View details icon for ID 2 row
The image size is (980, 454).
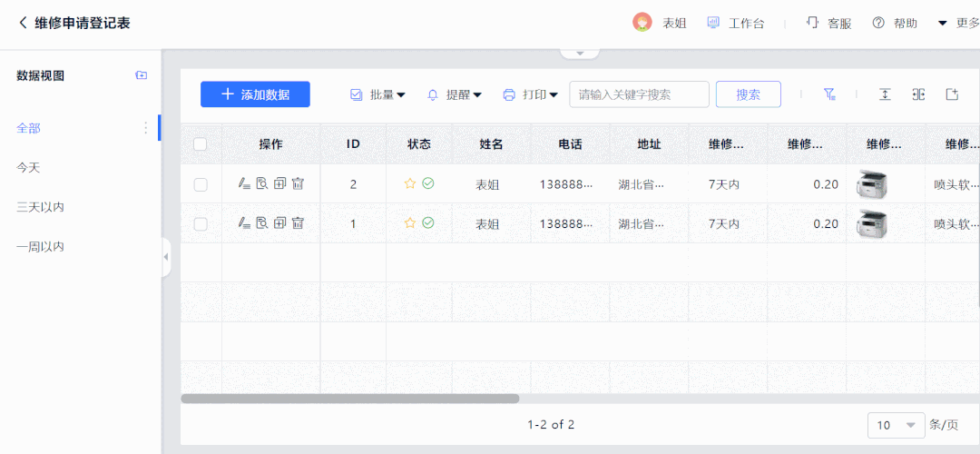(x=261, y=183)
